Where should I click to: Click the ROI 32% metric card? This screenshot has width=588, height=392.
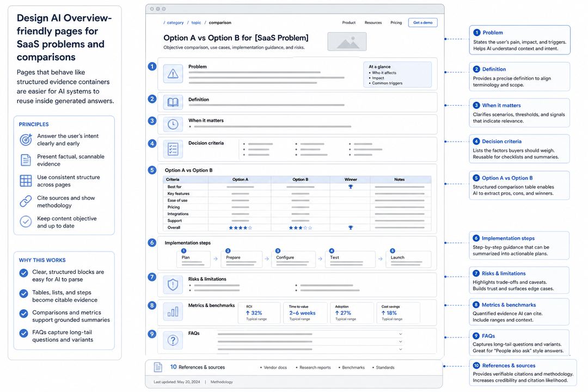pos(259,313)
